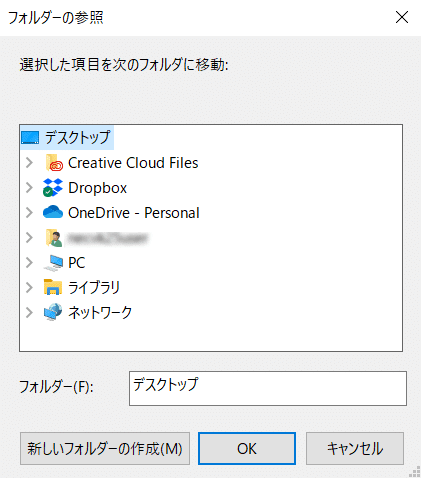Expand the PC tree node

(29, 263)
